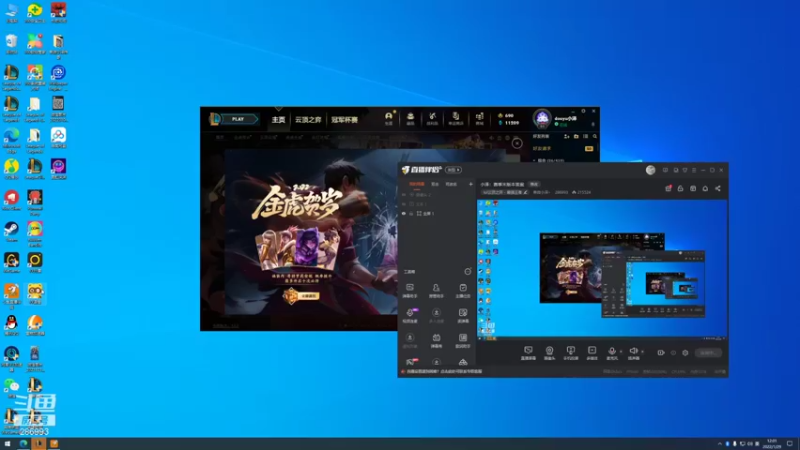Click the taskbar clock
Viewport: 800px width, 450px height.
771,444
